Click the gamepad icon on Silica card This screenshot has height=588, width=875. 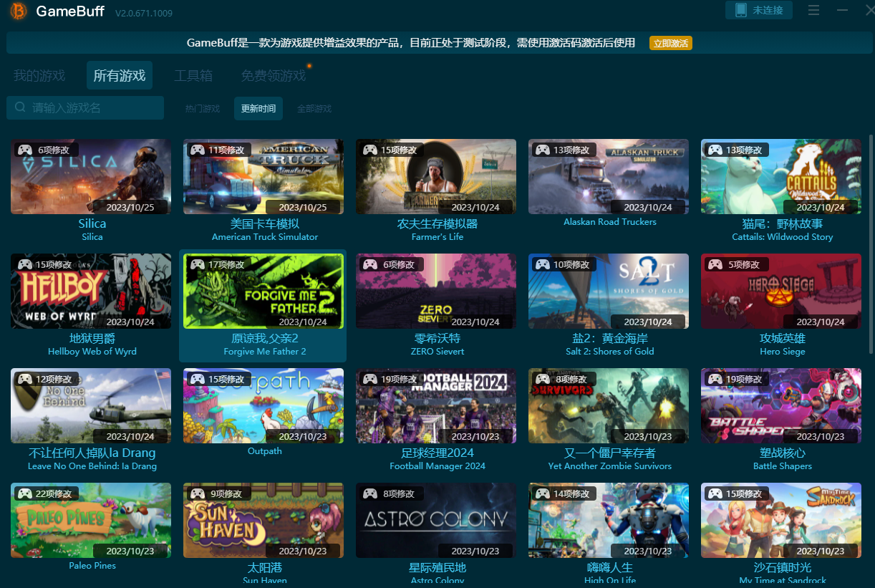(x=25, y=150)
